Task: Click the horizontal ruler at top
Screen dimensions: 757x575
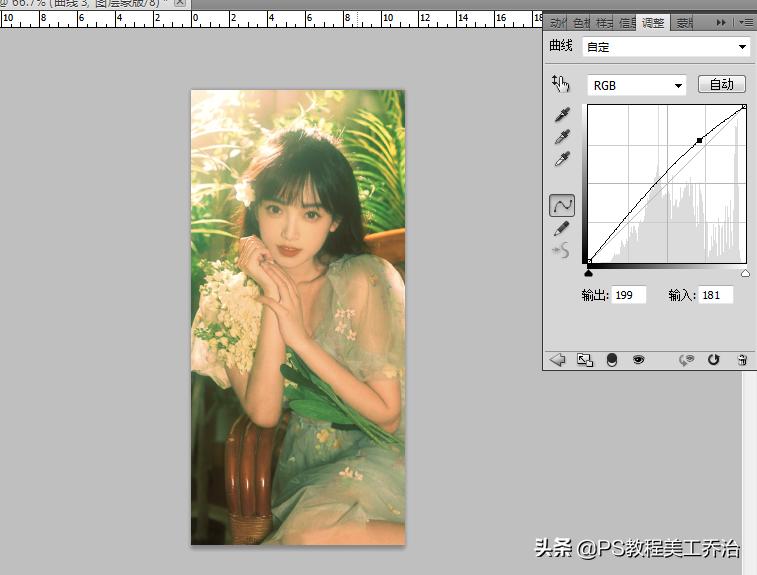Action: (271, 19)
